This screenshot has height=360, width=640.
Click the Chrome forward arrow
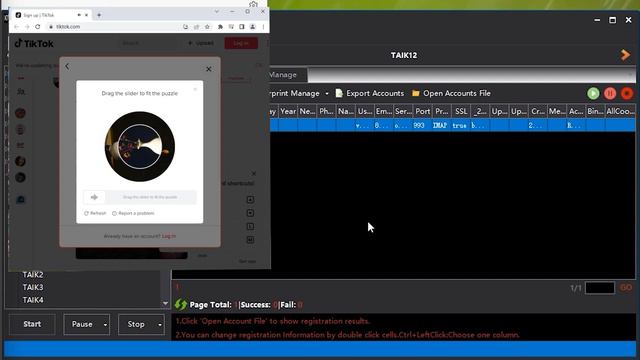point(27,27)
